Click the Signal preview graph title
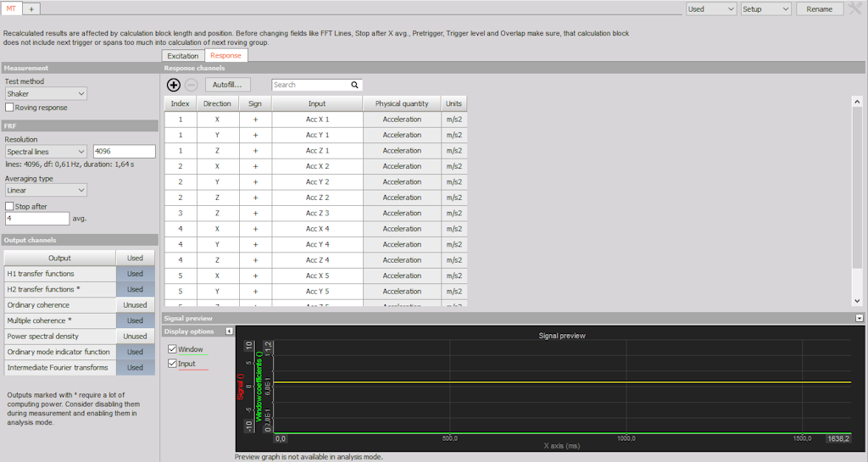 click(562, 336)
